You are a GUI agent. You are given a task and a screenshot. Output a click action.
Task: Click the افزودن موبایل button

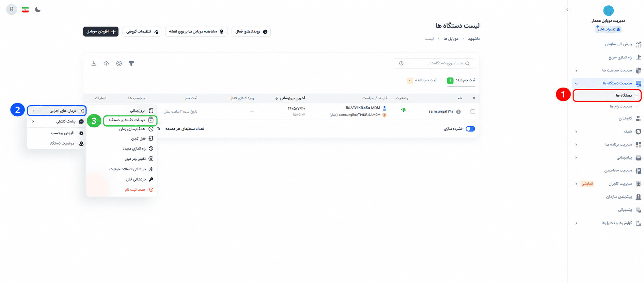click(101, 31)
